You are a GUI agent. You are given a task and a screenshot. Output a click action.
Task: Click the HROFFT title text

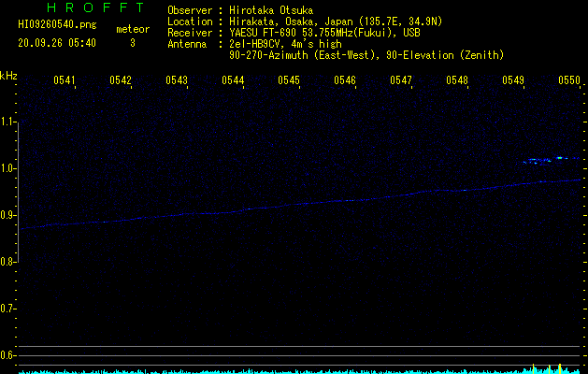coord(95,7)
